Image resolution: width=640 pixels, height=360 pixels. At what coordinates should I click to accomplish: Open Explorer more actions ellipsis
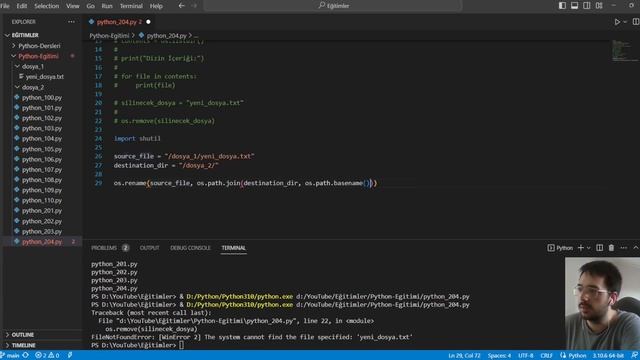pos(71,22)
